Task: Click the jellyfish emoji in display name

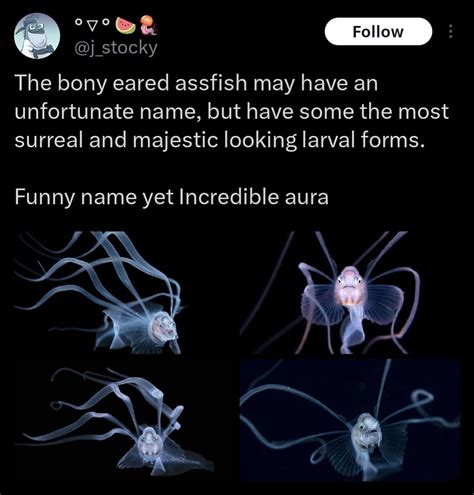Action: tap(148, 25)
